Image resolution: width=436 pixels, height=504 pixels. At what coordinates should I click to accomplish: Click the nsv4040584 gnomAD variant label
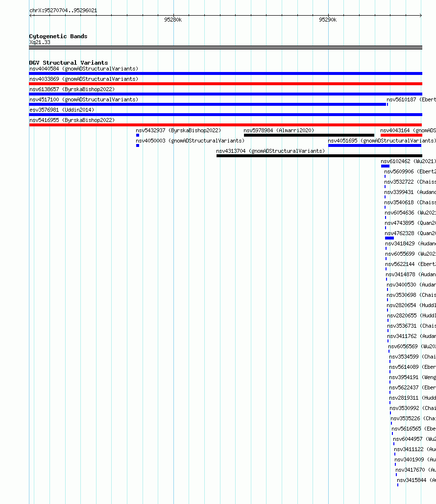[84, 69]
